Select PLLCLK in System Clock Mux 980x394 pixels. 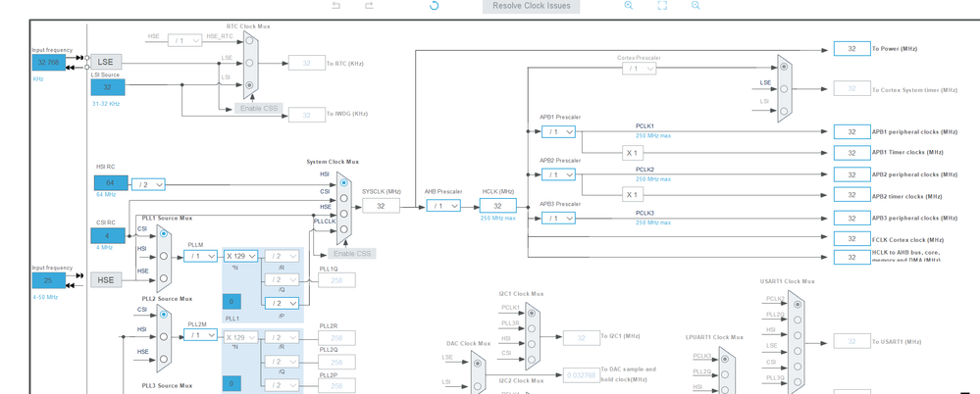click(x=343, y=229)
